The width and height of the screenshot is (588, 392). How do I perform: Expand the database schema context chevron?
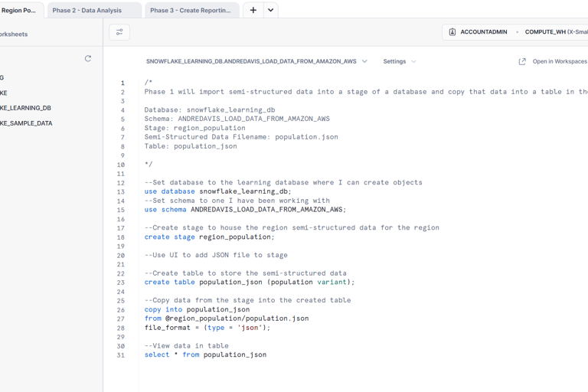pos(364,61)
